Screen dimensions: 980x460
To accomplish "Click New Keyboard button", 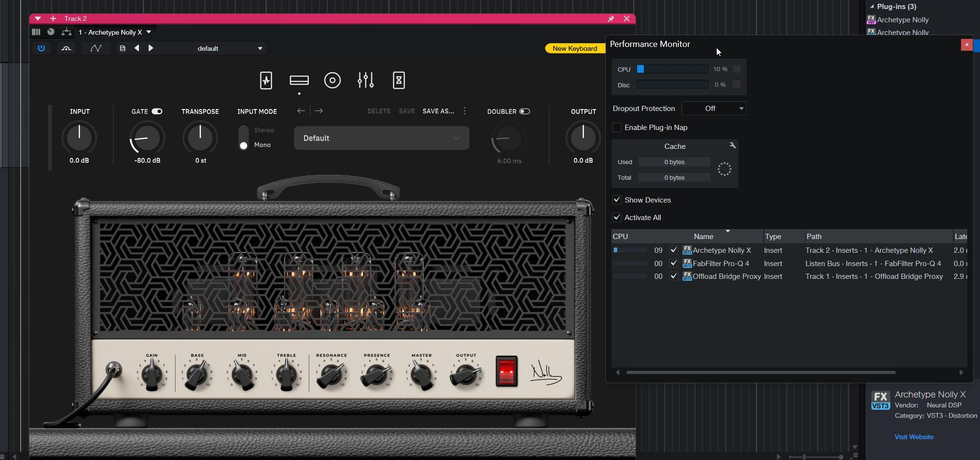I will (575, 48).
